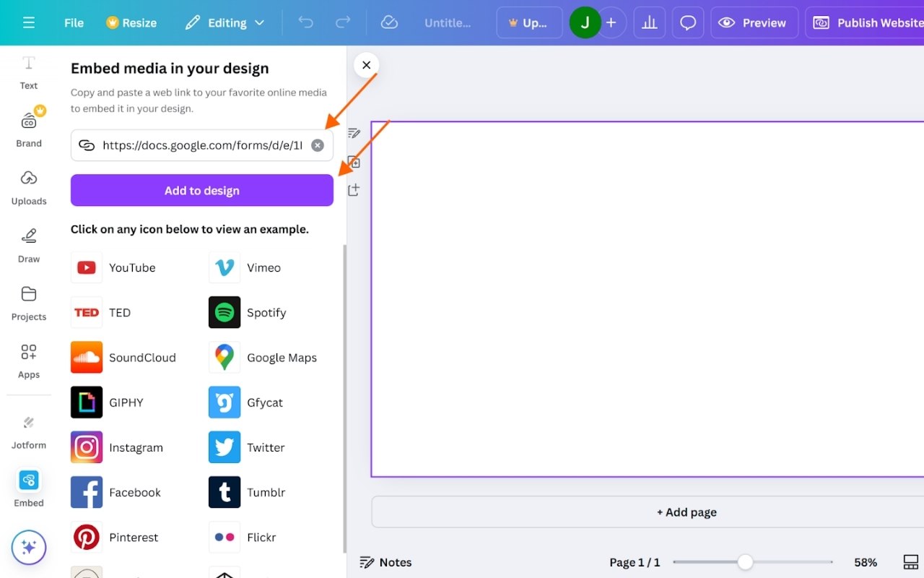Click the Add to design button
Viewport: 924px width, 578px height.
coord(201,190)
